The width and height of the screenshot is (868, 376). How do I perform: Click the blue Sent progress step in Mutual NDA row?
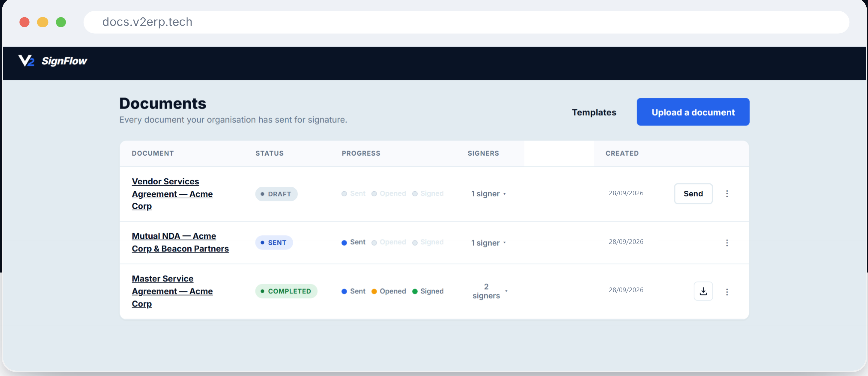coord(353,242)
